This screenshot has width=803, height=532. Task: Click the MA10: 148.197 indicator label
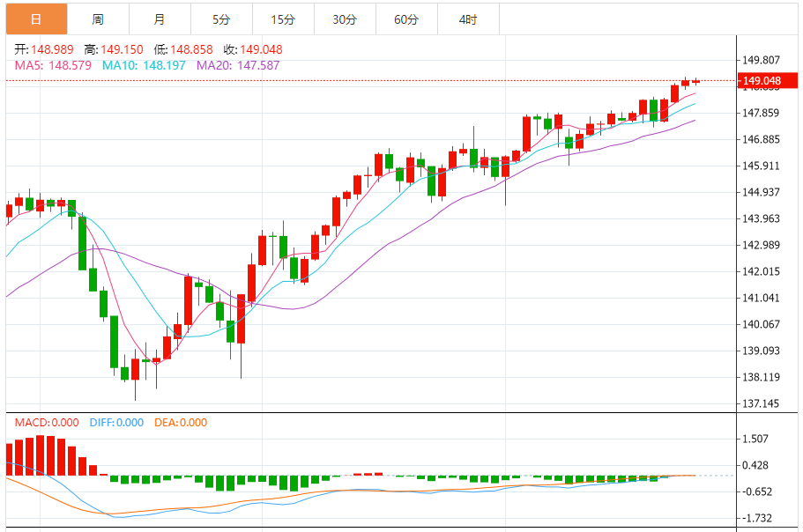144,65
